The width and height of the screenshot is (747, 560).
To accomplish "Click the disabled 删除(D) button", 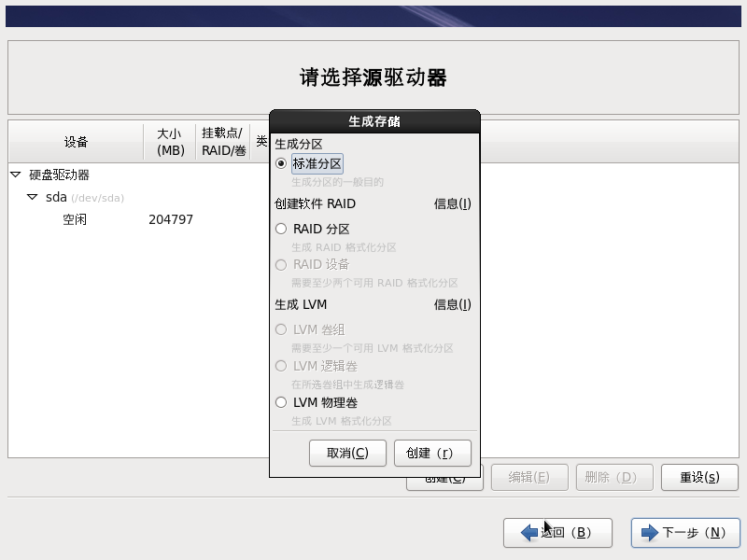I will click(x=614, y=477).
